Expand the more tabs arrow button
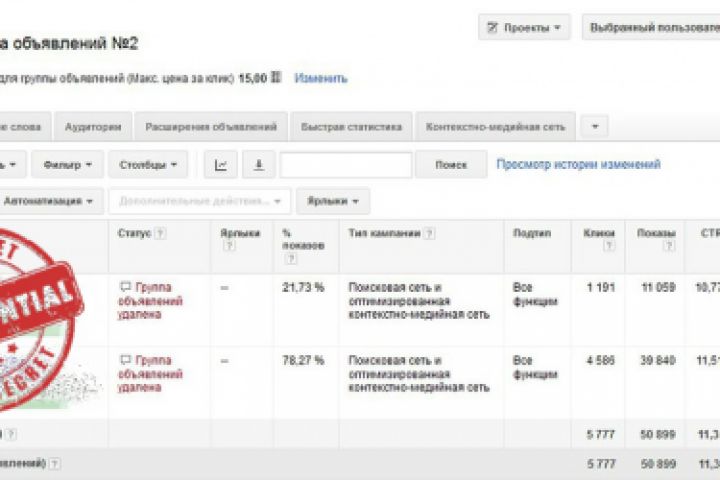Image resolution: width=720 pixels, height=480 pixels. 595,126
